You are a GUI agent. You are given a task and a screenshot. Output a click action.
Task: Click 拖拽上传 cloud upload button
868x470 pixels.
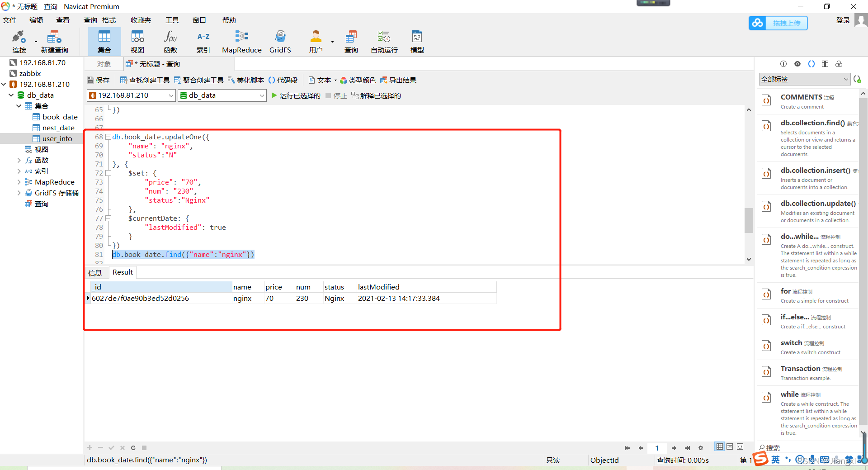click(778, 23)
